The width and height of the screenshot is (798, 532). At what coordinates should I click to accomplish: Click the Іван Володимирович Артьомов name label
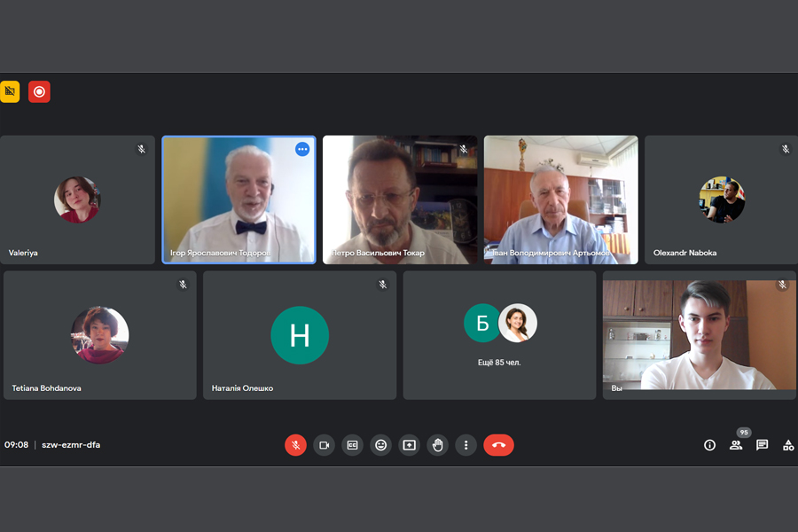[x=551, y=253]
